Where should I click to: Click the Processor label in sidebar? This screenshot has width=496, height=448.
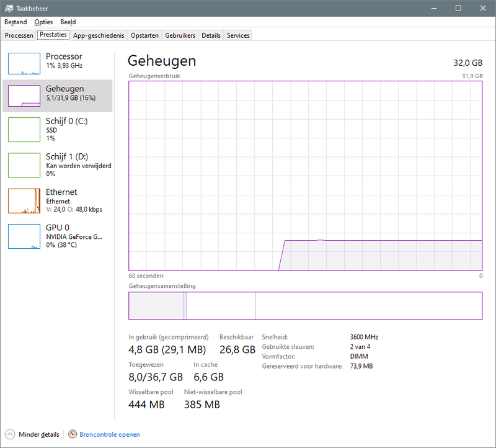click(x=64, y=56)
